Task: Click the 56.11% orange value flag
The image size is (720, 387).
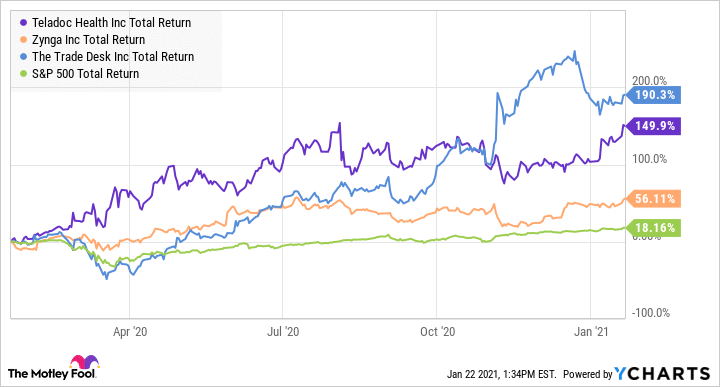Action: click(x=653, y=199)
